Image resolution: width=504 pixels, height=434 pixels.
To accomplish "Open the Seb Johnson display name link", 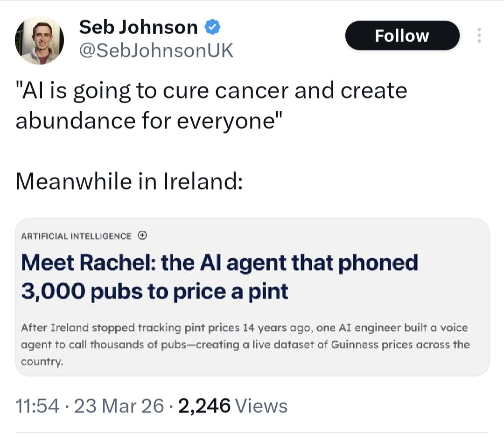I will (138, 27).
